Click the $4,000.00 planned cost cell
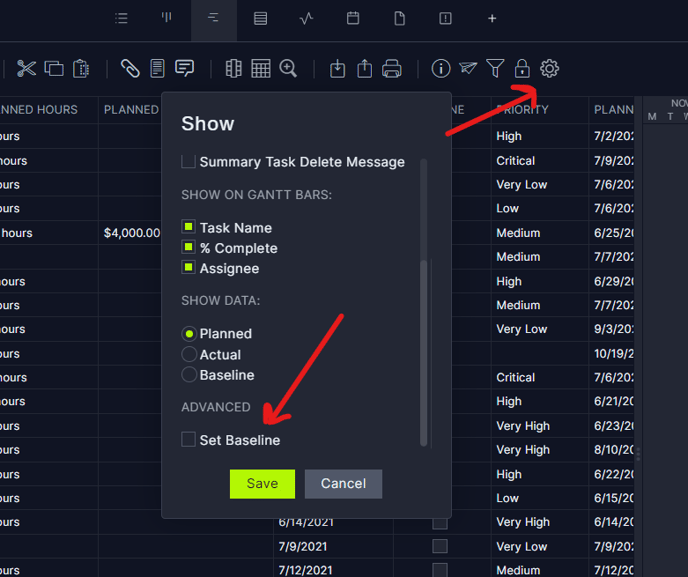688x577 pixels. [132, 233]
